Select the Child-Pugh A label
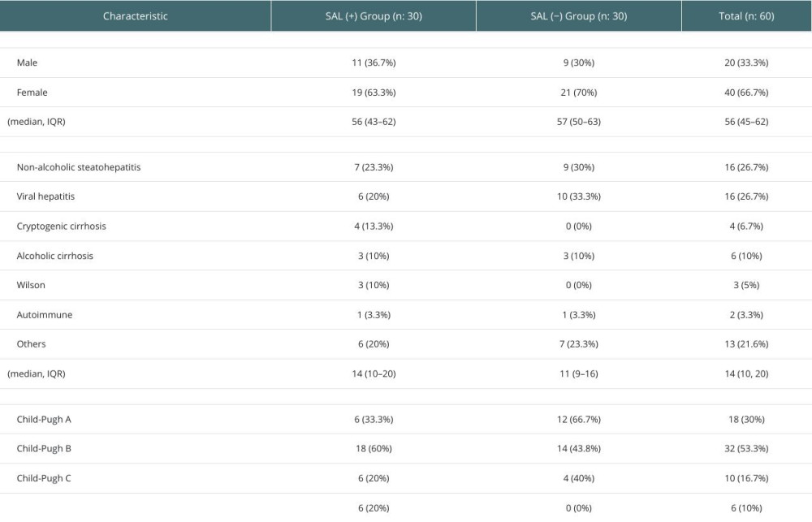 coord(44,420)
